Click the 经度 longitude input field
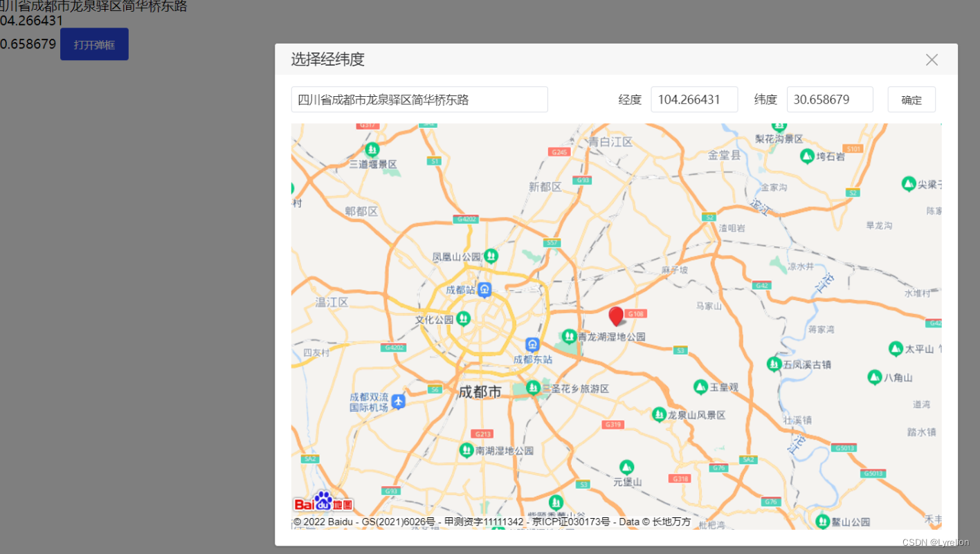The image size is (980, 554). (694, 100)
